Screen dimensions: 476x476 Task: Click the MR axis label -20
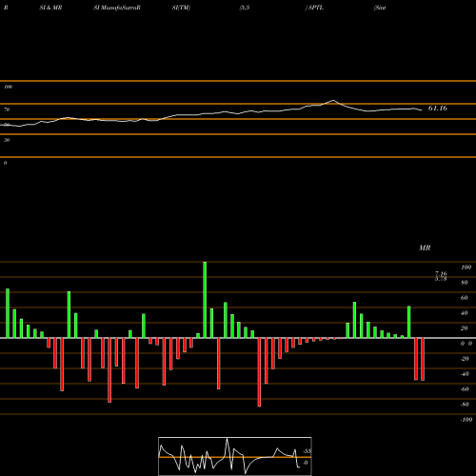pos(465,359)
